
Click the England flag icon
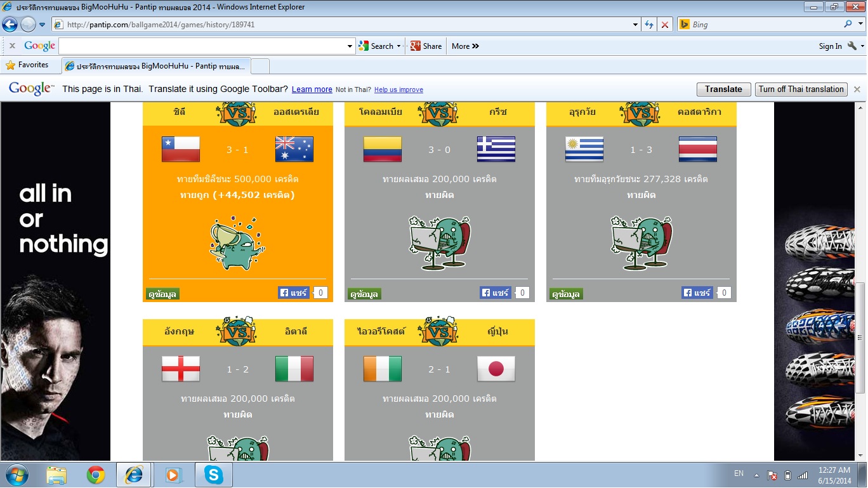click(x=181, y=369)
